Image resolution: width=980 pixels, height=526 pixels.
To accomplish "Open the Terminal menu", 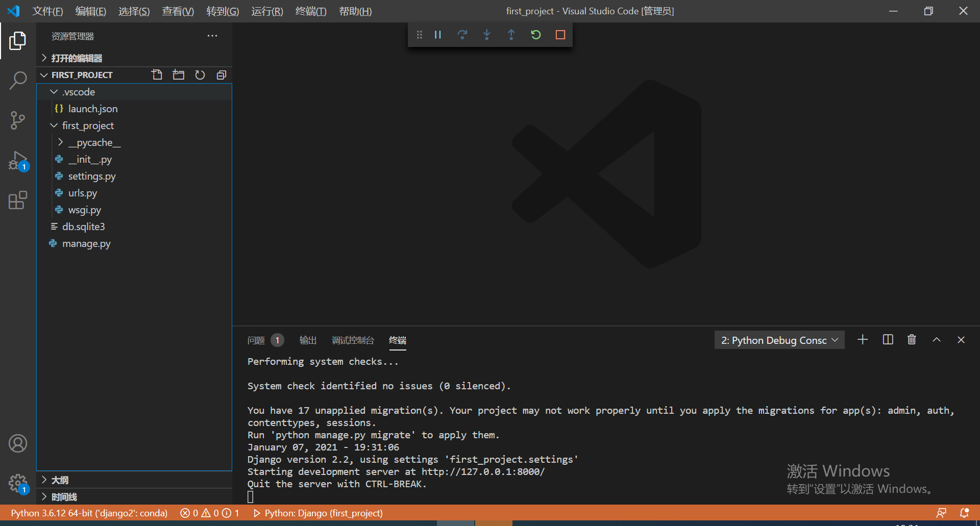I will 311,11.
